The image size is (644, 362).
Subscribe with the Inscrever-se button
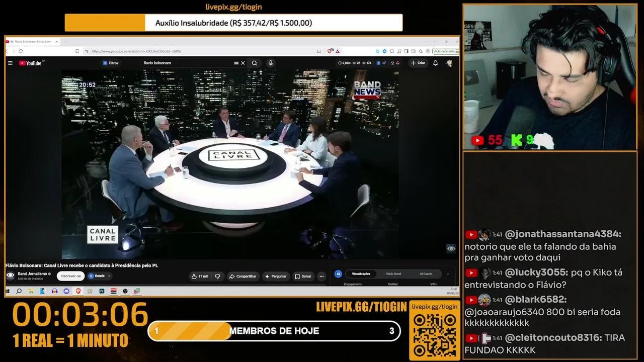[x=70, y=276]
